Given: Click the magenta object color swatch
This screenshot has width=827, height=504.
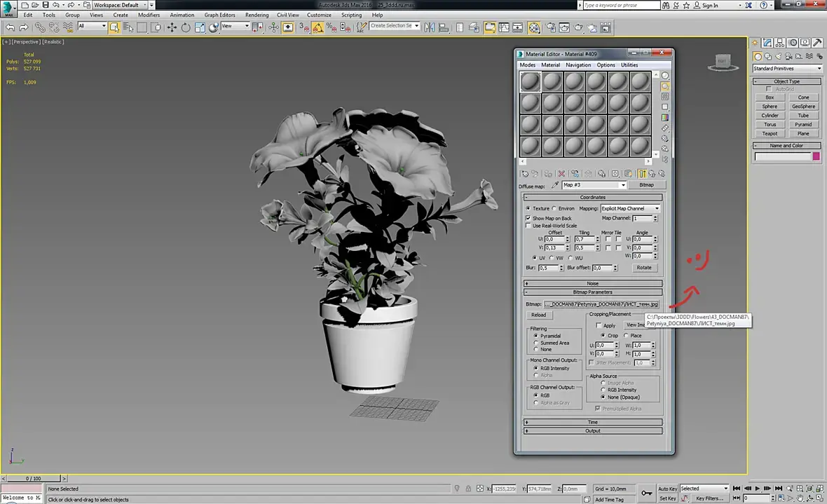Looking at the screenshot, I should (816, 156).
